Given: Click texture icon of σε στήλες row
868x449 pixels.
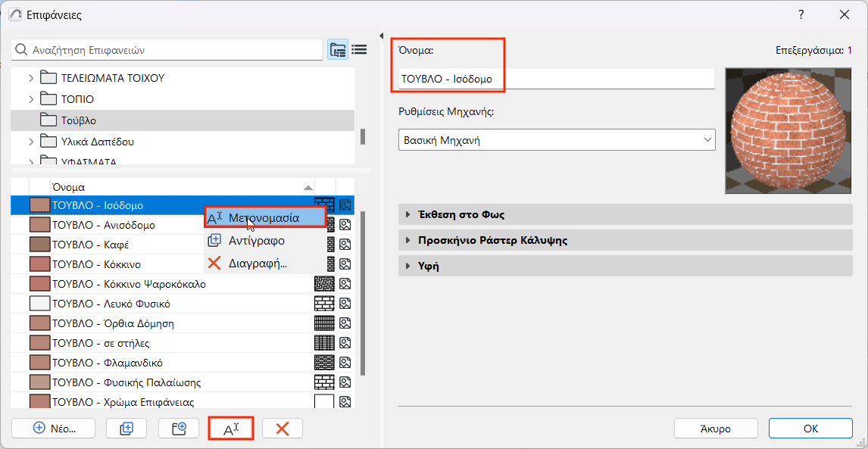Looking at the screenshot, I should point(345,343).
